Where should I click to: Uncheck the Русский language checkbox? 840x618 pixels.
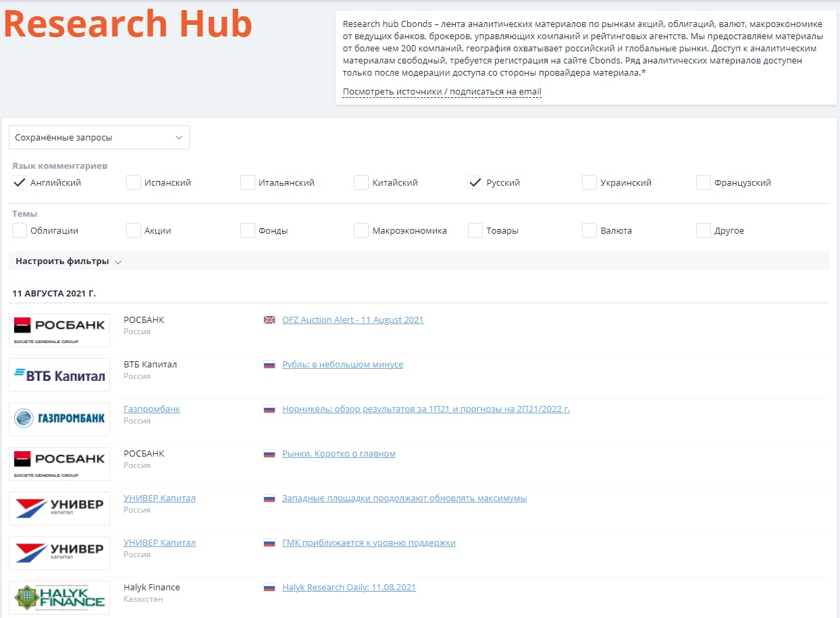[x=475, y=182]
